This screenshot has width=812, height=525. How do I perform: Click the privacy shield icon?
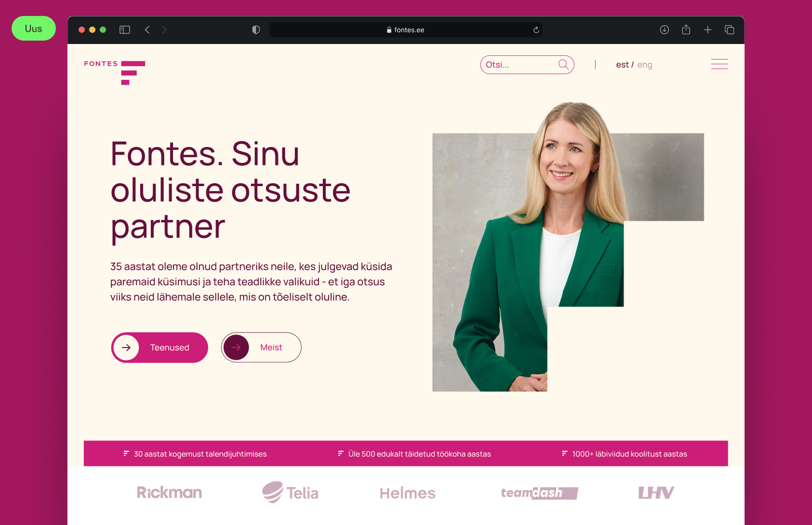(256, 30)
